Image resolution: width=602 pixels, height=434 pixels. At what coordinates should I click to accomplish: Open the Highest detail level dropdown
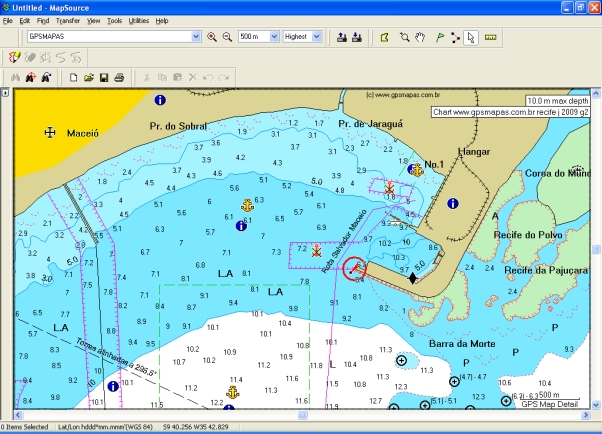click(317, 37)
